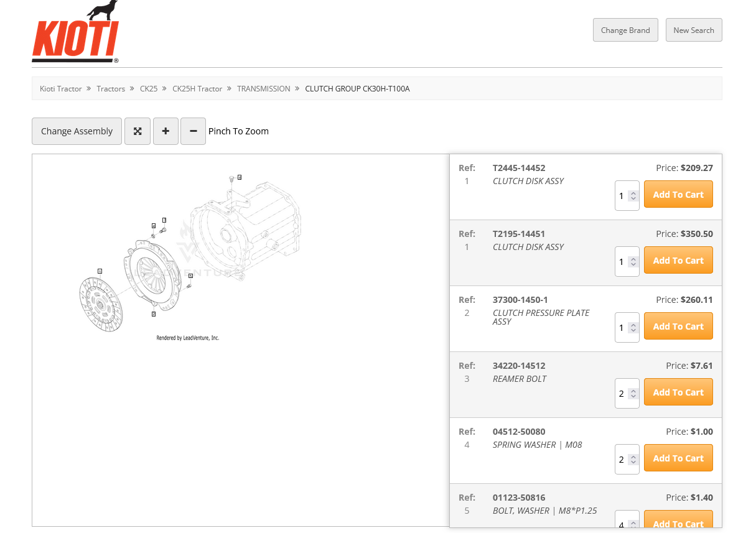The height and width of the screenshot is (533, 756).
Task: Zoom out with the minus icon
Action: pyautogui.click(x=193, y=131)
